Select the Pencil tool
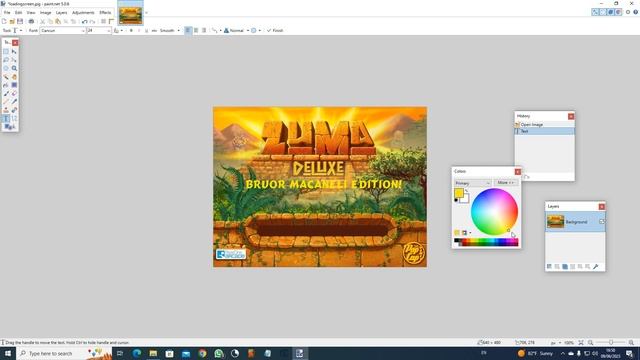Viewport: 640px width, 360px height. (x=6, y=102)
